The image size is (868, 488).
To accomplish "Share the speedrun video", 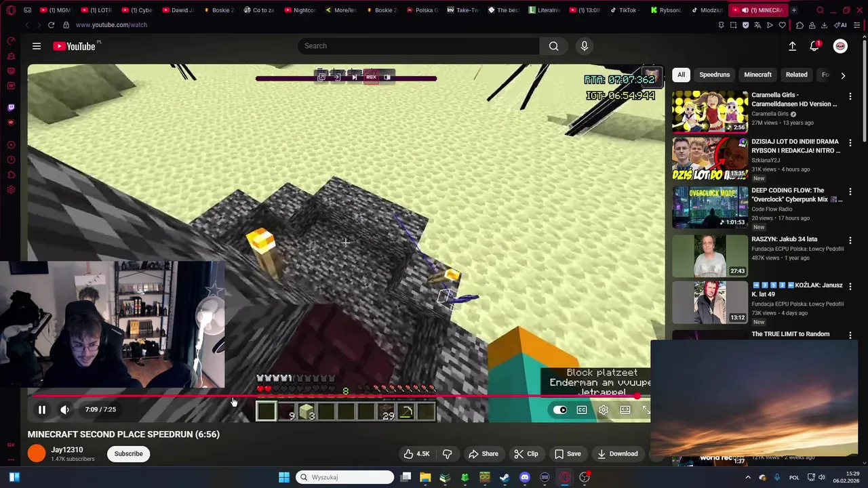I will [x=484, y=454].
